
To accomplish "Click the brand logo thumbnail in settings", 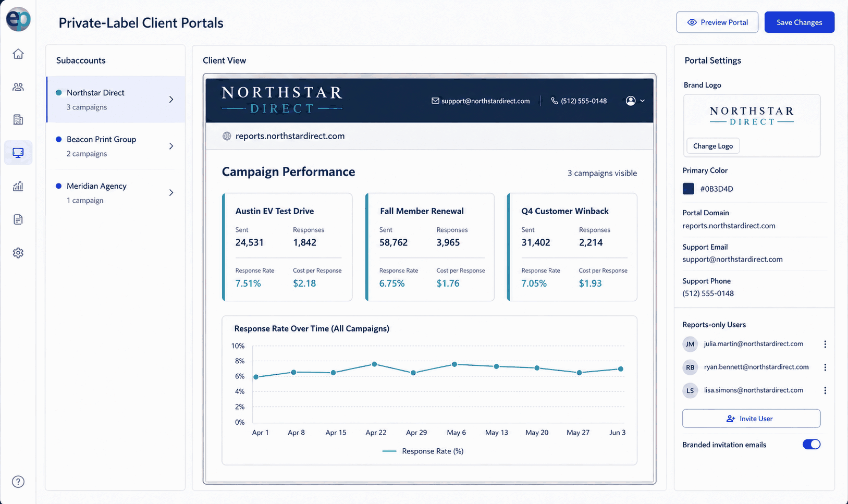I will point(752,116).
